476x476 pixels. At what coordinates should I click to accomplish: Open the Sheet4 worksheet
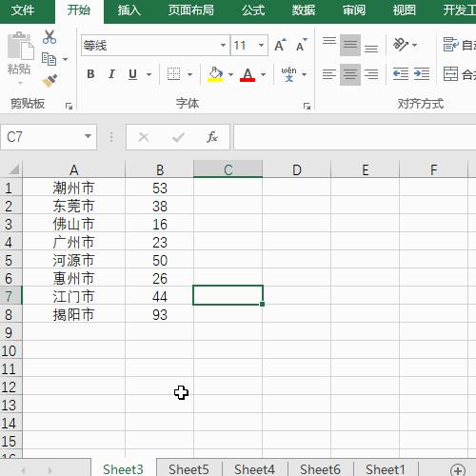pos(254,469)
